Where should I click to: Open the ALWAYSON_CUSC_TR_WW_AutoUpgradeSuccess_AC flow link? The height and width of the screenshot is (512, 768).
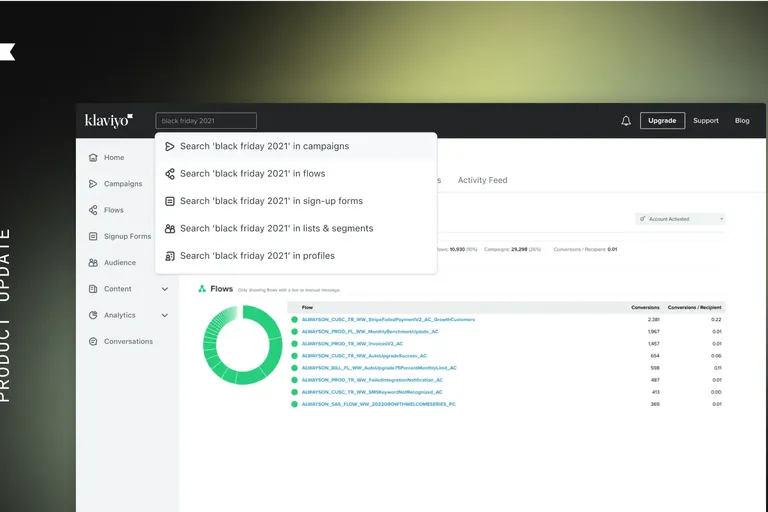(x=364, y=356)
